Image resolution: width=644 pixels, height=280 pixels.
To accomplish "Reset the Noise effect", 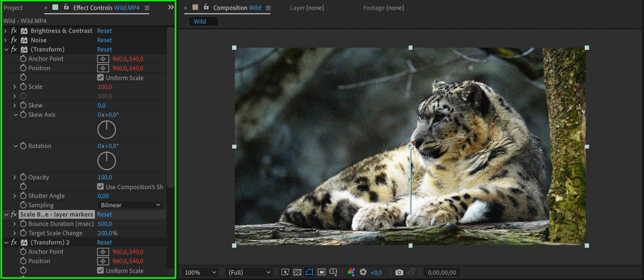I will pos(104,40).
